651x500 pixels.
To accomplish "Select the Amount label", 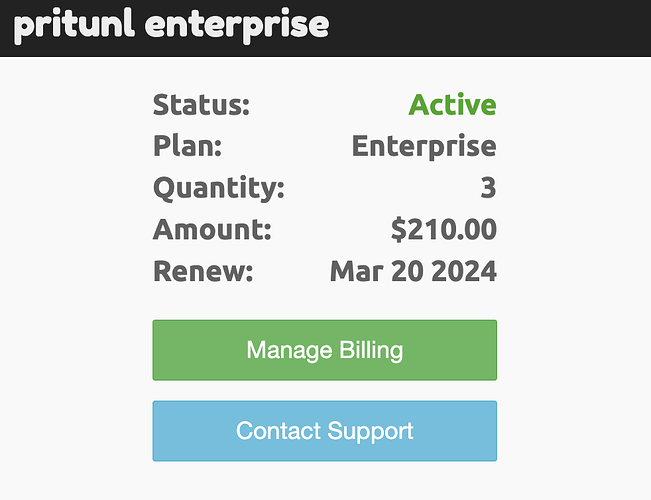I will click(x=212, y=229).
